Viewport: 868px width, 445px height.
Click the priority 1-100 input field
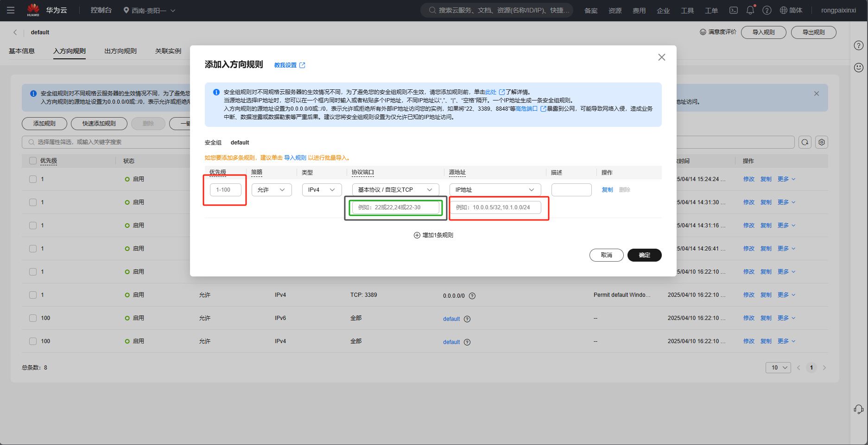[226, 190]
